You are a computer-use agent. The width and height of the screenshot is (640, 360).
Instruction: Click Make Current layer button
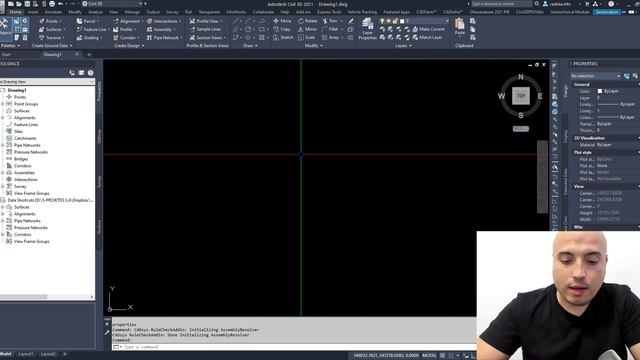(x=428, y=29)
